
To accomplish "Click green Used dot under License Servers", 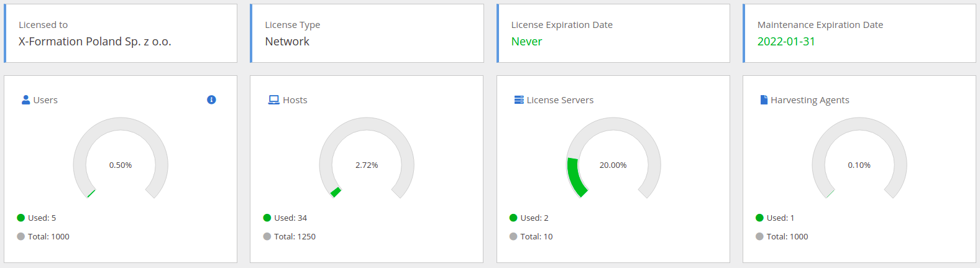I will point(513,218).
